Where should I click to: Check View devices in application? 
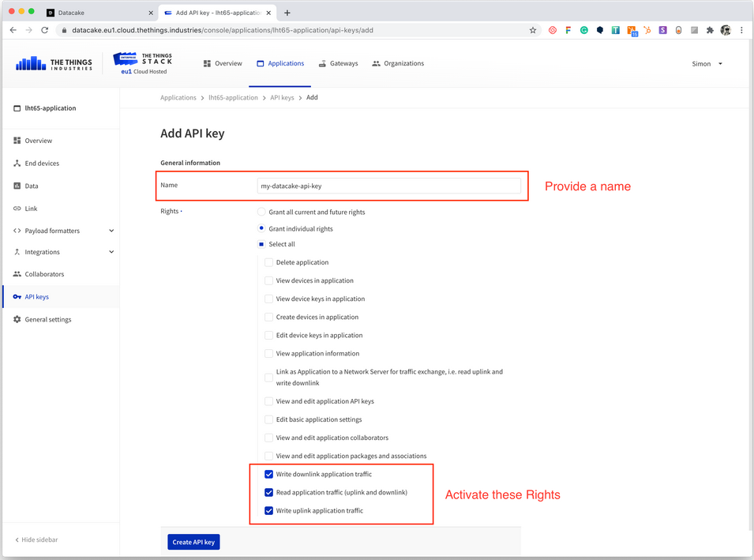(268, 280)
